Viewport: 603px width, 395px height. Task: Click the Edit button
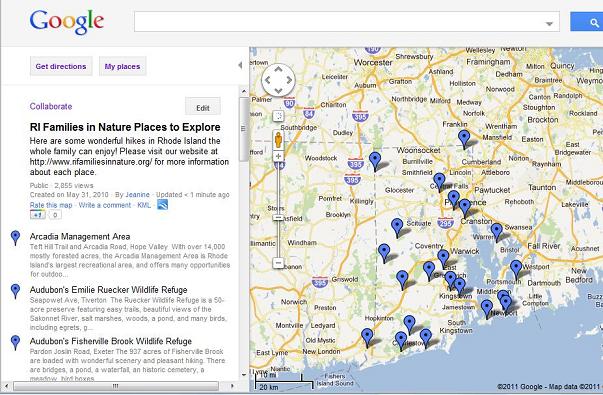[x=203, y=107]
